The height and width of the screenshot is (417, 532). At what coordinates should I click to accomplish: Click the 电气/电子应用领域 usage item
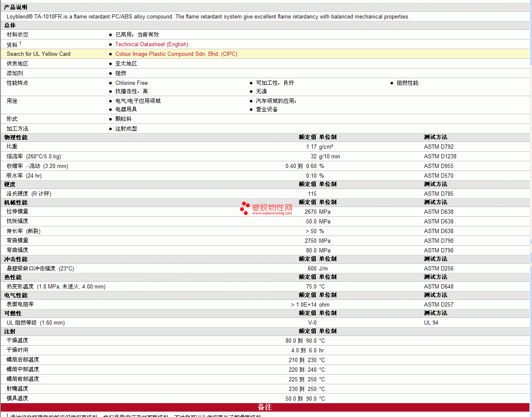click(x=138, y=101)
